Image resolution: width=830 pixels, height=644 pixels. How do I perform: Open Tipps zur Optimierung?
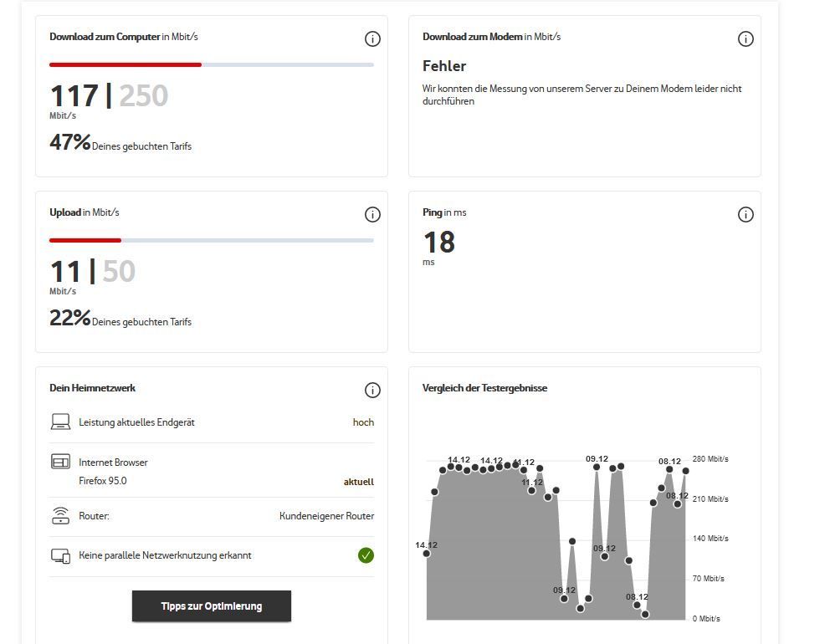(x=211, y=606)
